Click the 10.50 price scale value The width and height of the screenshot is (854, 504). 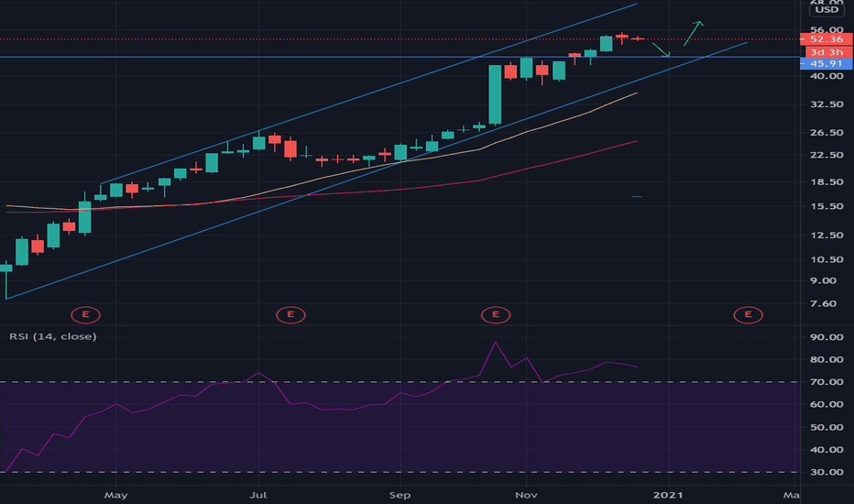pyautogui.click(x=827, y=259)
